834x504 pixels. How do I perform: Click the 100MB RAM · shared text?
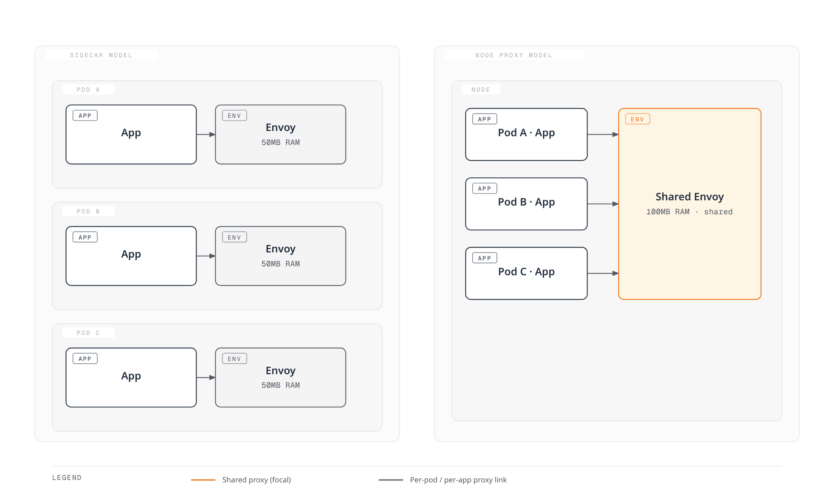point(690,212)
